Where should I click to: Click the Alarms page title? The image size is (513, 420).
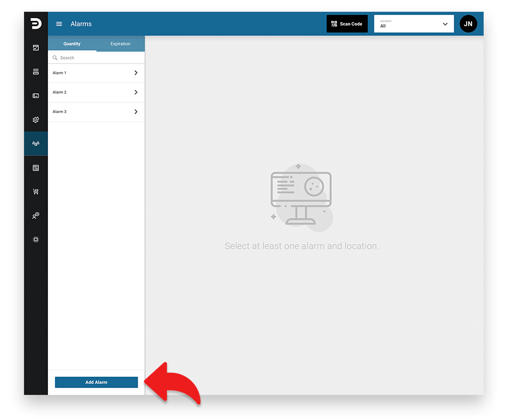(x=81, y=24)
